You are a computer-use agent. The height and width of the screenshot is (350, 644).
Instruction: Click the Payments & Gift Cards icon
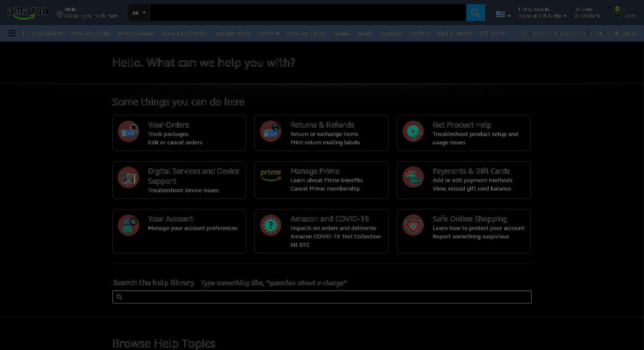coord(413,178)
